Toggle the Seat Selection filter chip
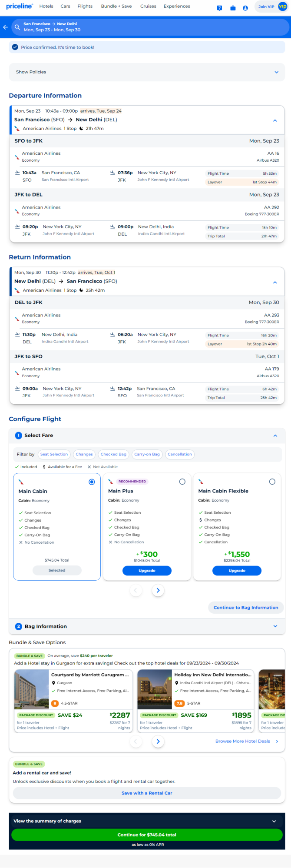291x868 pixels. [54, 454]
